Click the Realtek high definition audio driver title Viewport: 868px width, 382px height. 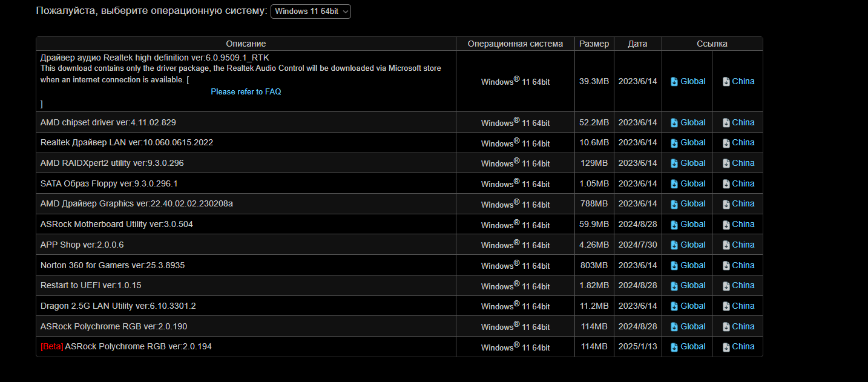(155, 58)
